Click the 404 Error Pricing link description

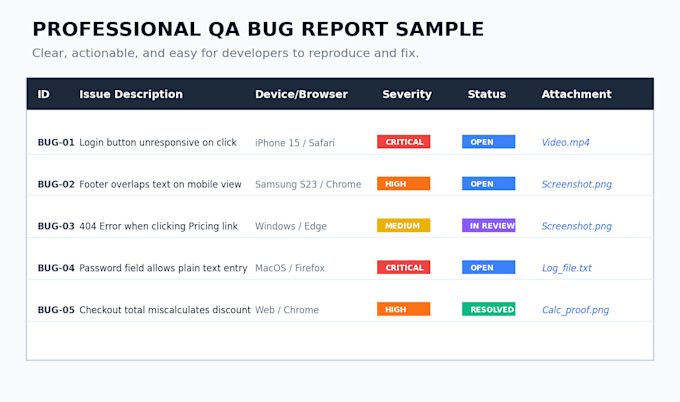pos(159,226)
